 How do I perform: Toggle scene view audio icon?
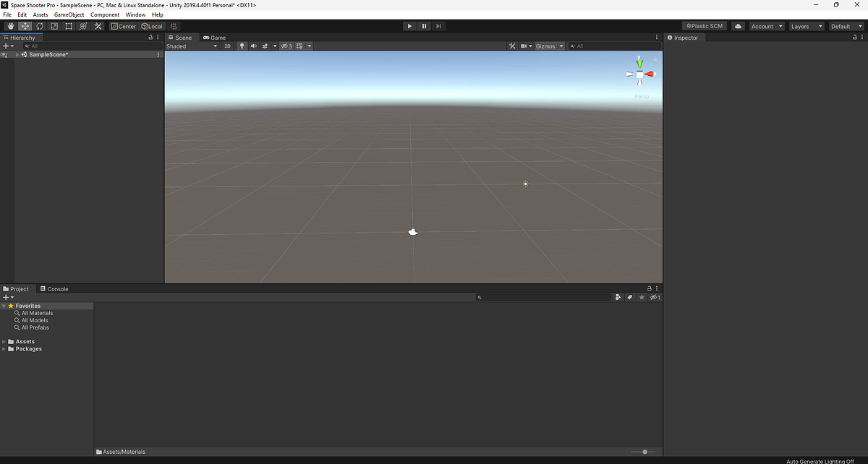coord(253,46)
